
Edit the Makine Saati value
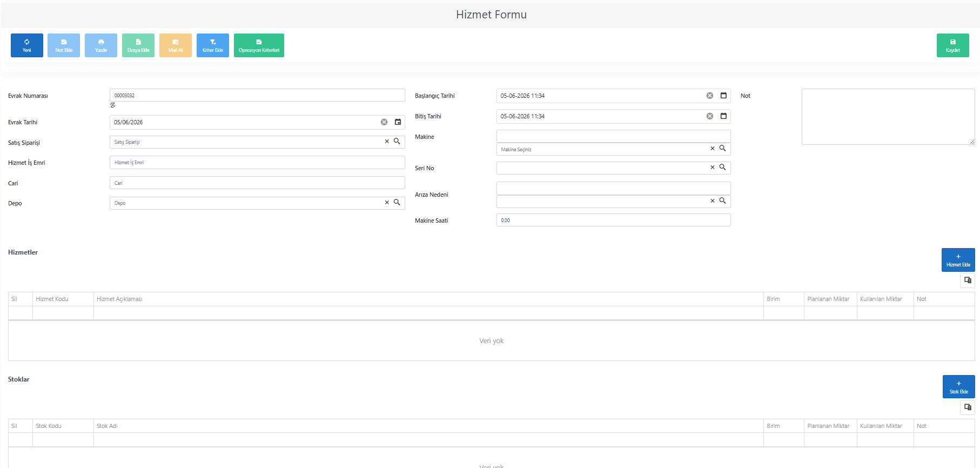(614, 220)
